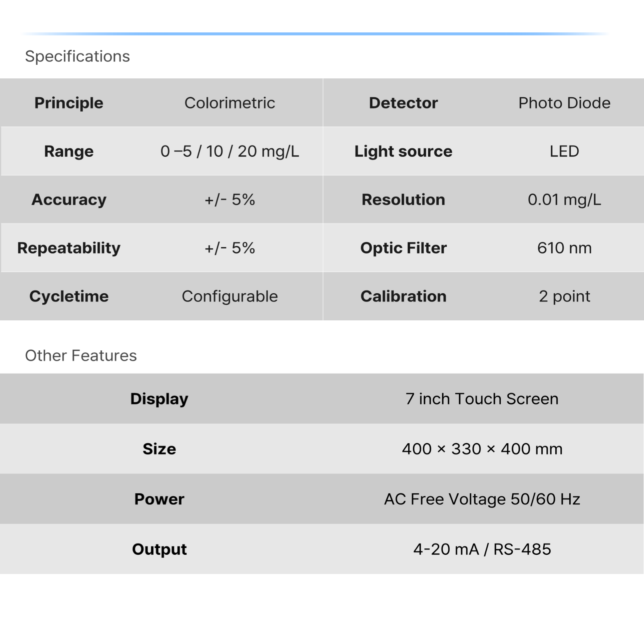This screenshot has width=644, height=644.
Task: Click the AC Free Voltage 50/60 Hz value
Action: (482, 499)
